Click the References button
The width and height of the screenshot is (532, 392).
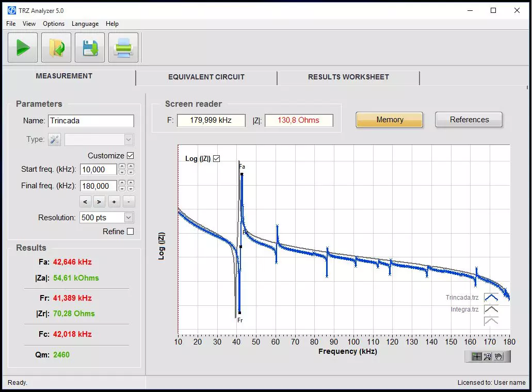[x=469, y=120]
